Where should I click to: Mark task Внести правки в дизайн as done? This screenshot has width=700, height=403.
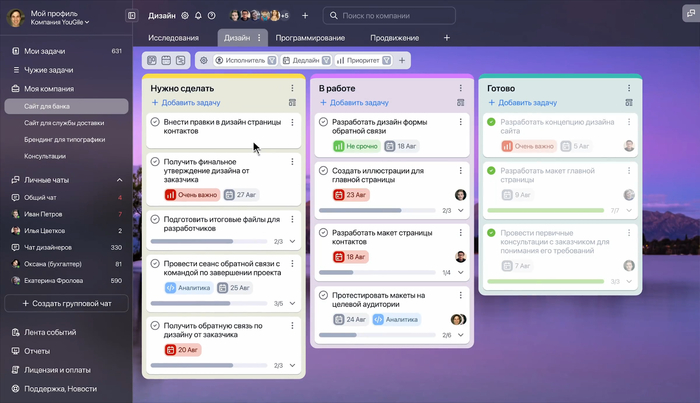point(155,122)
